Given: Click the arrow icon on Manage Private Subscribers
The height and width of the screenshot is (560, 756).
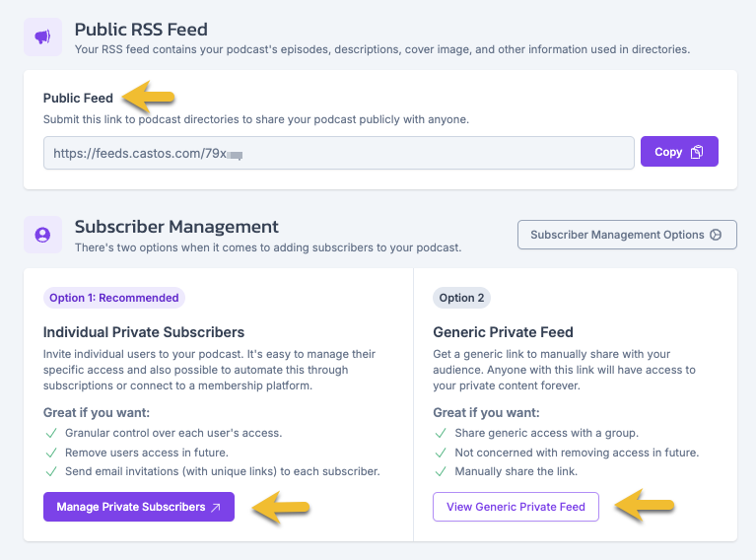Looking at the screenshot, I should point(216,507).
